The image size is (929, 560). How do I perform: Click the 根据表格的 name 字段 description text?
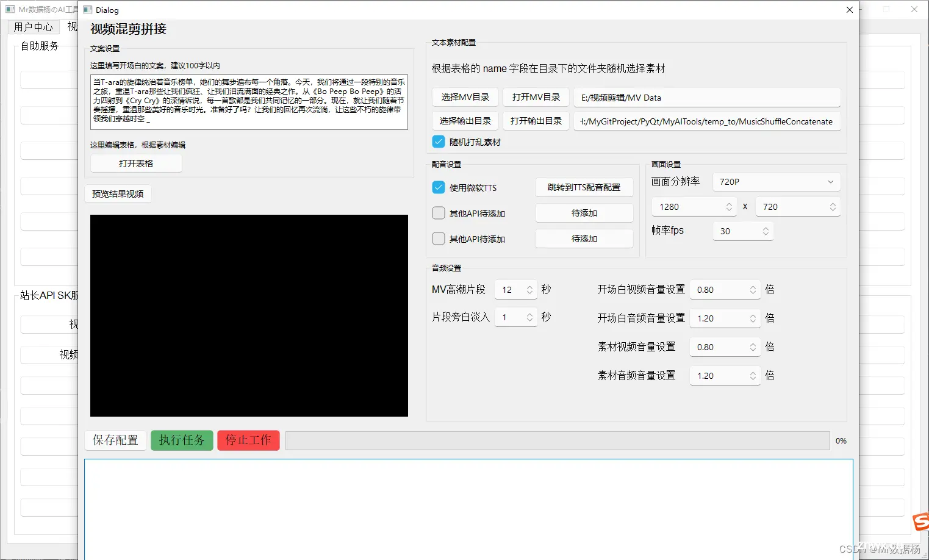tap(548, 68)
